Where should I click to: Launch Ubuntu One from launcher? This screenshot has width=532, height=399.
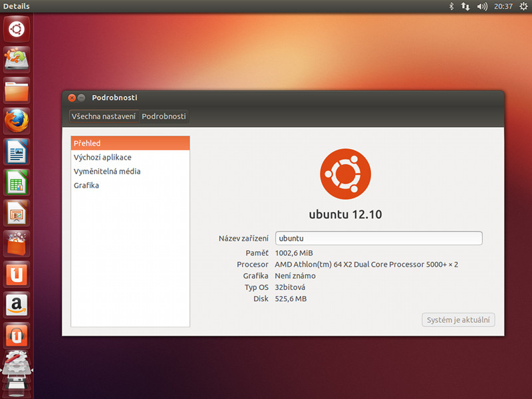click(17, 274)
